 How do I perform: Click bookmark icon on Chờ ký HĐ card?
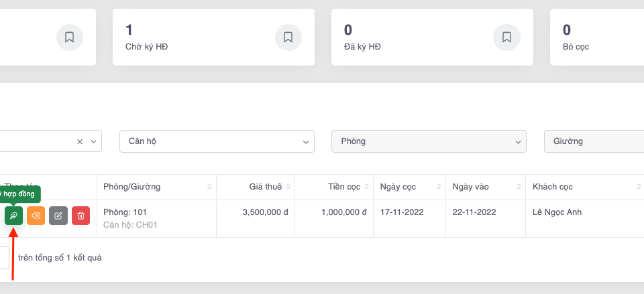click(288, 38)
